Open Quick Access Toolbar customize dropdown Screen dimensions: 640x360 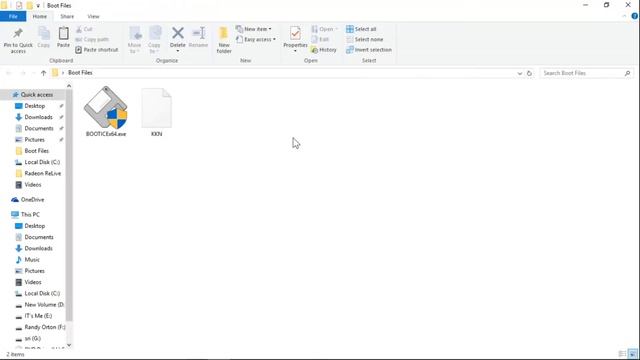tap(38, 6)
